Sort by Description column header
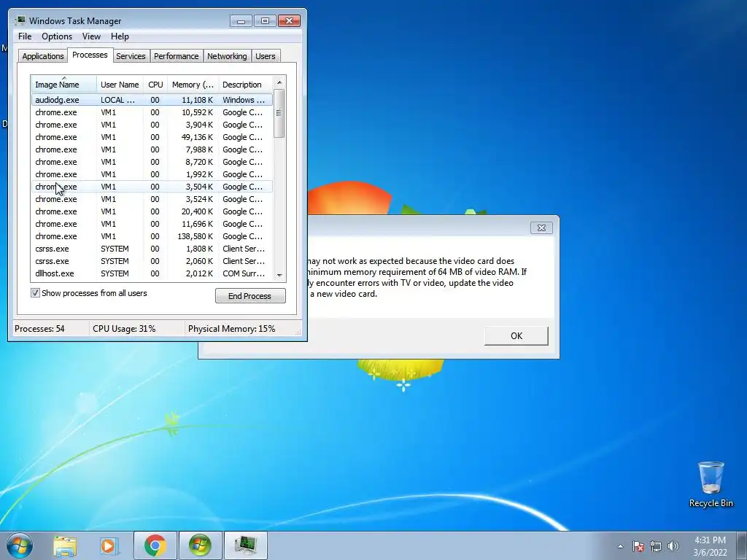Image resolution: width=747 pixels, height=560 pixels. 245,85
